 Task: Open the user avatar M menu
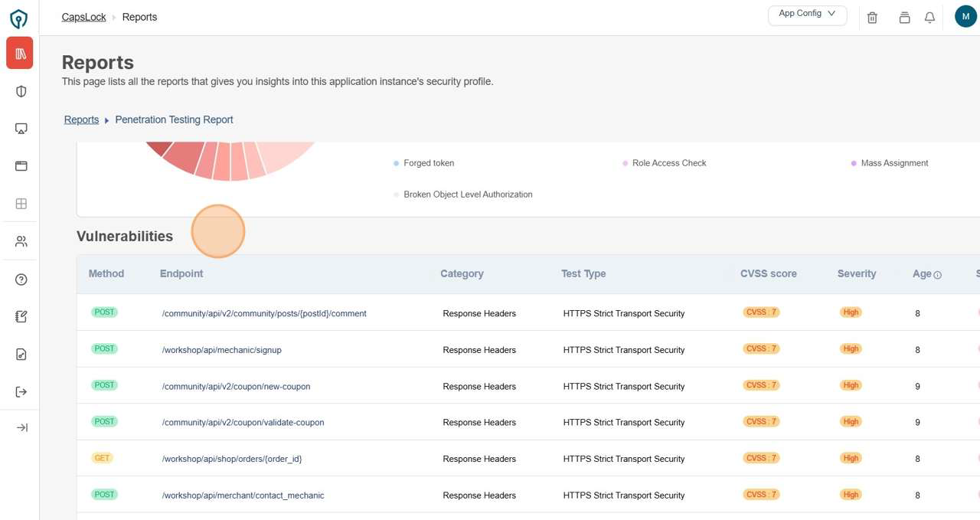(x=965, y=16)
